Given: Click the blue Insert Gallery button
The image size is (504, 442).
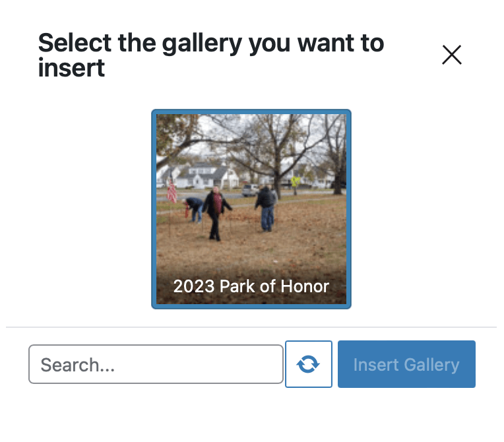Looking at the screenshot, I should [x=406, y=364].
